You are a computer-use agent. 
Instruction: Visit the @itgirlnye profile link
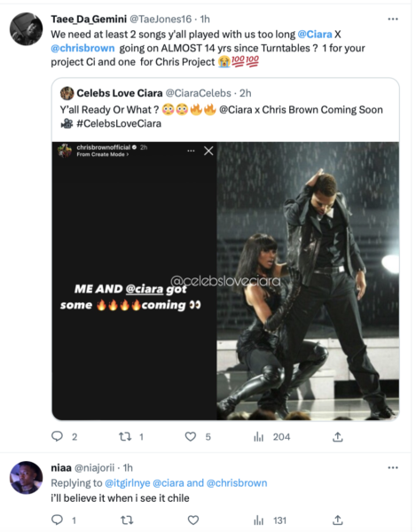127,483
